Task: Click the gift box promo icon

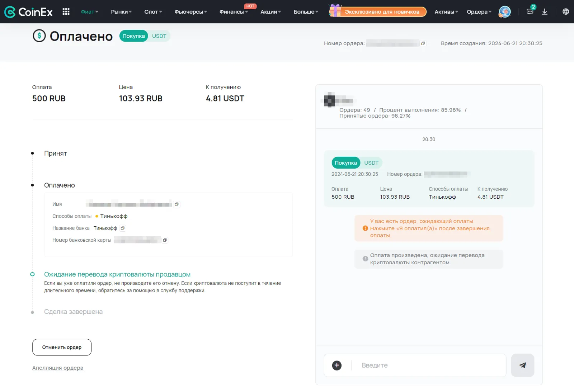Action: (335, 10)
